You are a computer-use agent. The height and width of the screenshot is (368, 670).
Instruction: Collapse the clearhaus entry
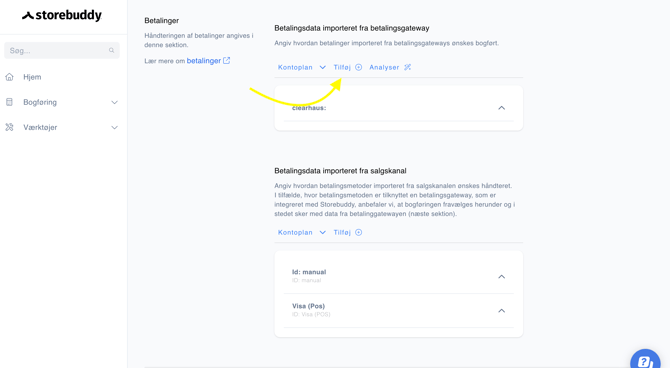coord(502,108)
